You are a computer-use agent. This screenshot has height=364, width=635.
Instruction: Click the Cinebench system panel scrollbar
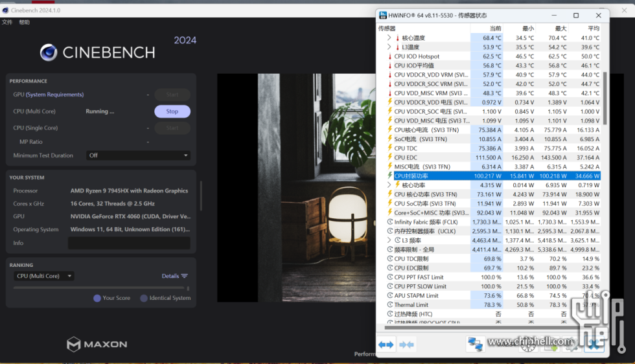pos(201,196)
